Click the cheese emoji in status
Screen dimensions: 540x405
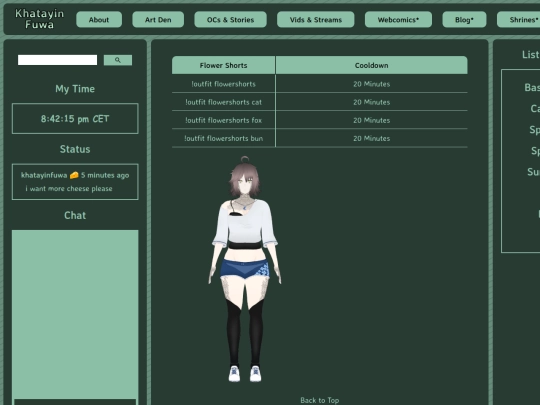(74, 175)
